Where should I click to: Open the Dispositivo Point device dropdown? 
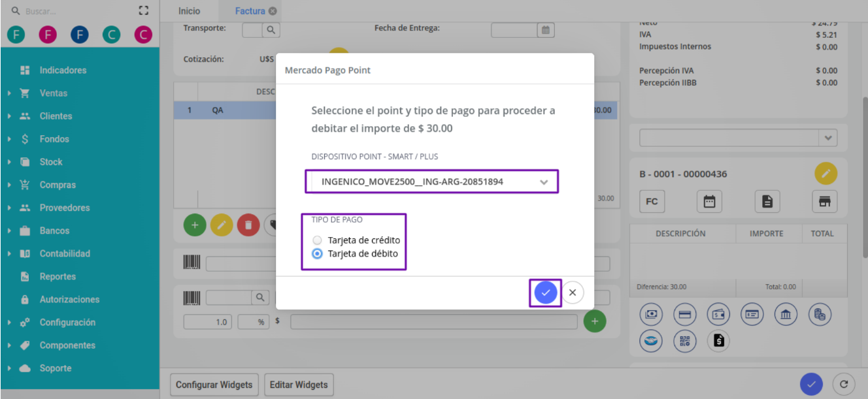[x=432, y=182]
